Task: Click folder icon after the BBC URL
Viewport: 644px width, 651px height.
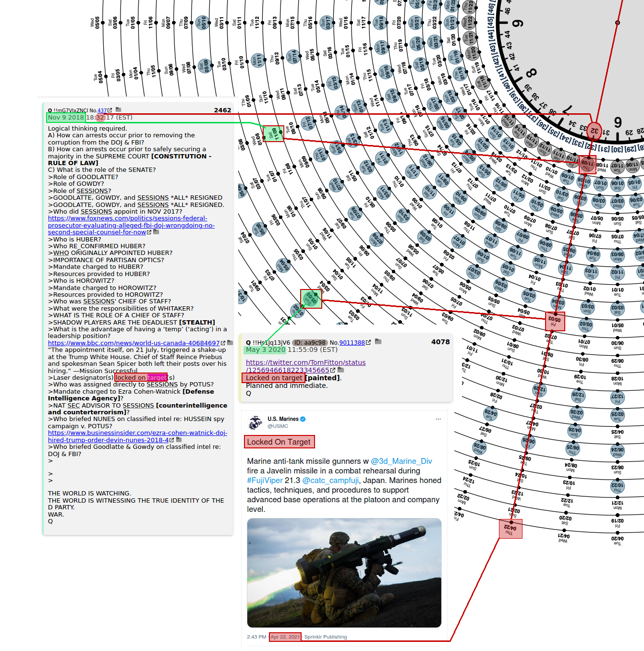Action: tap(230, 343)
